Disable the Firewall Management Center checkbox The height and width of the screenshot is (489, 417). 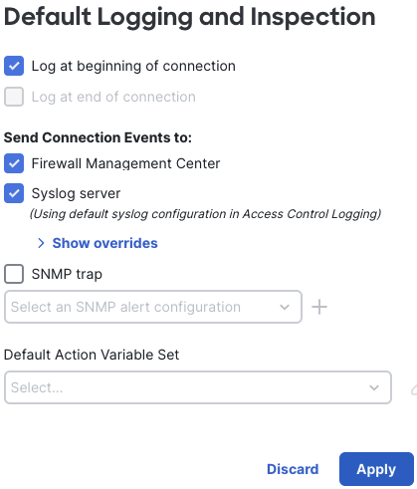(14, 163)
